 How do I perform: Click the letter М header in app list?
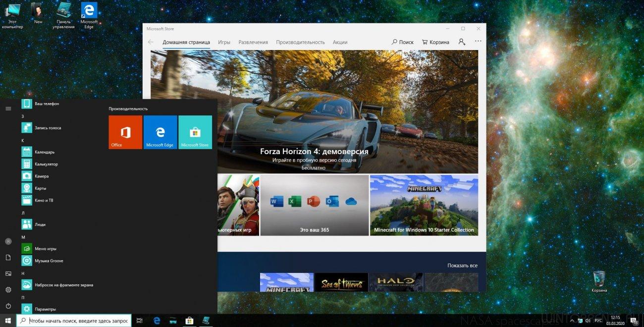[x=23, y=237]
